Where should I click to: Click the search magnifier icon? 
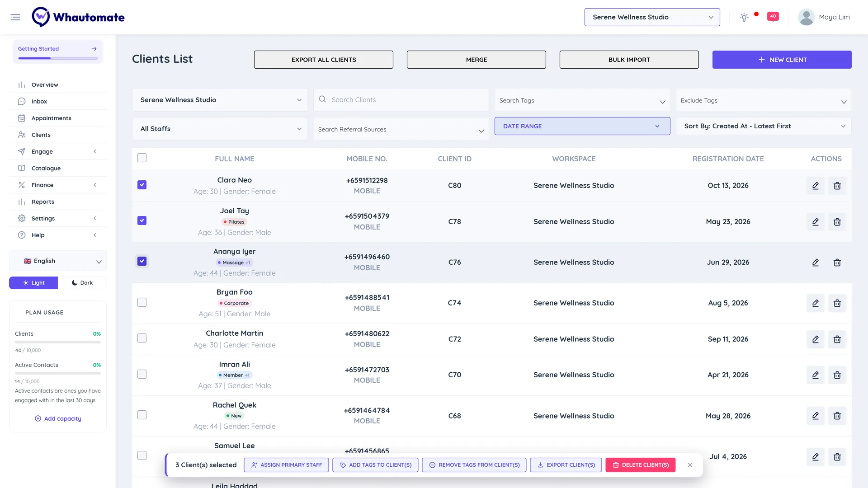(322, 99)
